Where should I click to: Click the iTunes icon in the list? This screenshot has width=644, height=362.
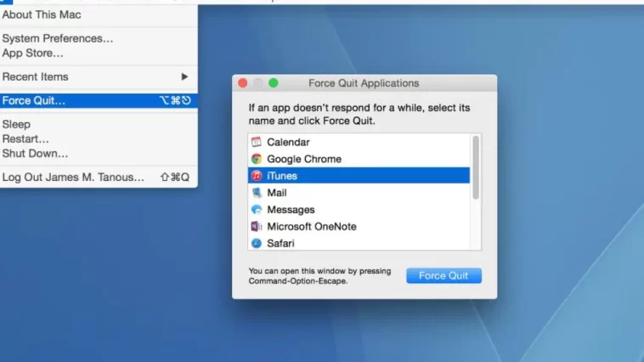pos(257,176)
